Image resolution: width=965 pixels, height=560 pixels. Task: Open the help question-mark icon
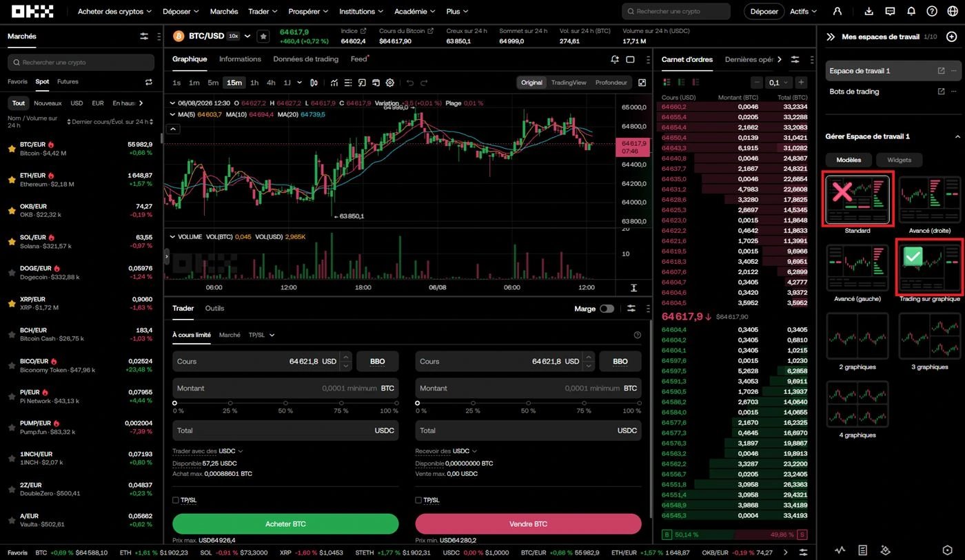click(932, 11)
